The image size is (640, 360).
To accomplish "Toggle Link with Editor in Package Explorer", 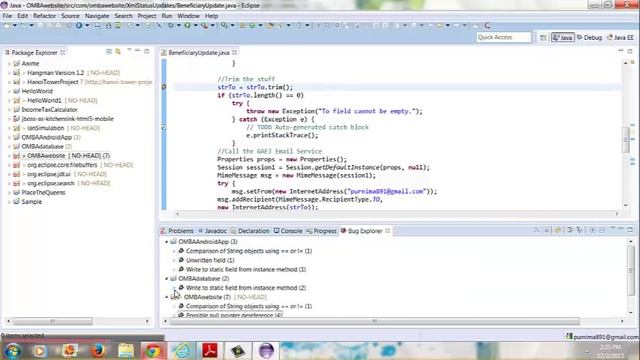I will 118,51.
